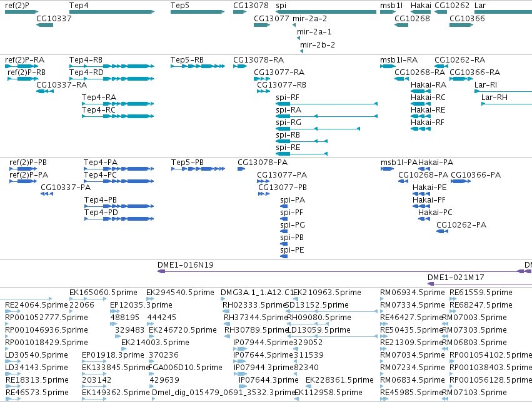This screenshot has height=402, width=532.
Task: Select the spi-PE protein label
Action: (292, 250)
